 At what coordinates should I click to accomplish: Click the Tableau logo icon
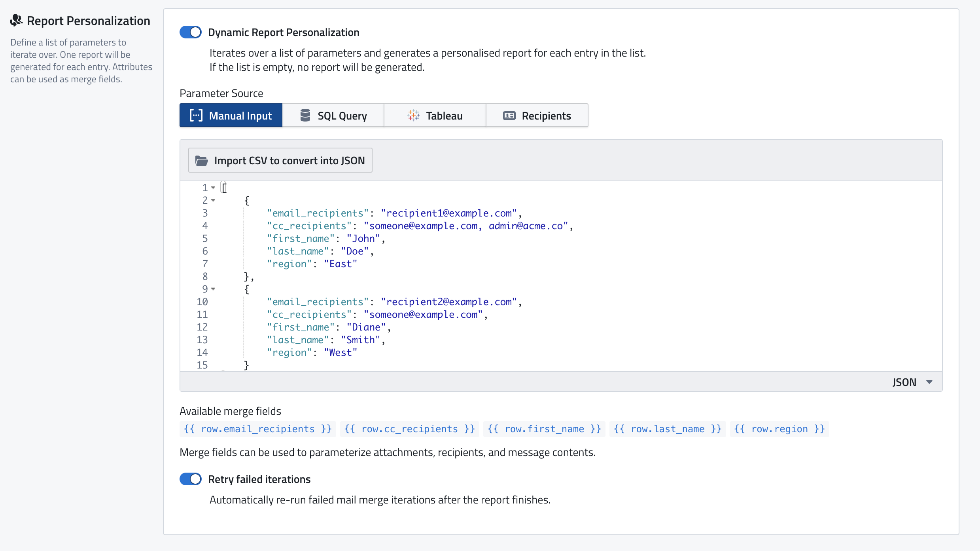click(414, 116)
